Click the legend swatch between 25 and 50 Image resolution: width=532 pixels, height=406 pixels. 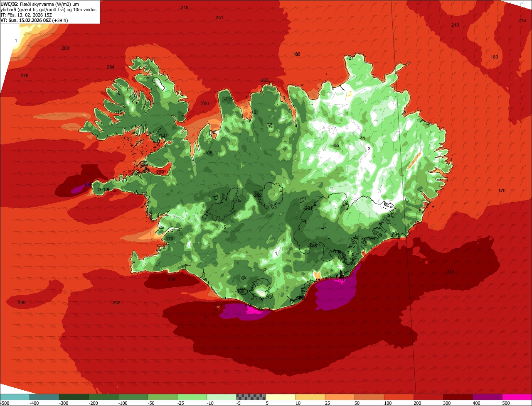click(339, 397)
